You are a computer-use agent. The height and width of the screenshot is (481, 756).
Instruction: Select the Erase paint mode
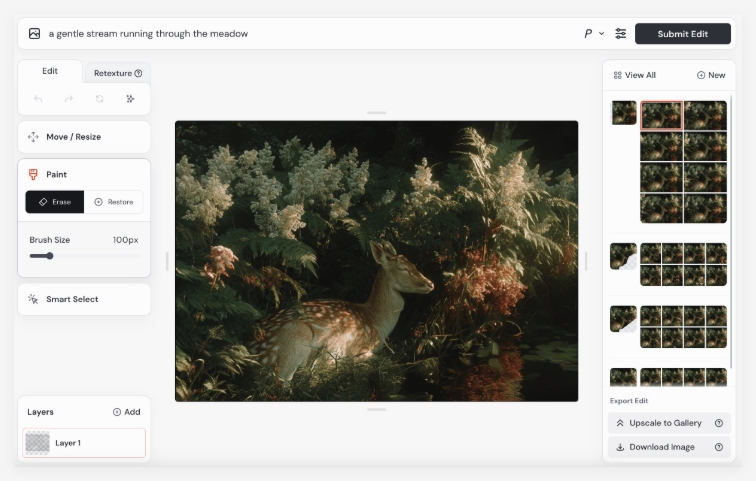(55, 202)
